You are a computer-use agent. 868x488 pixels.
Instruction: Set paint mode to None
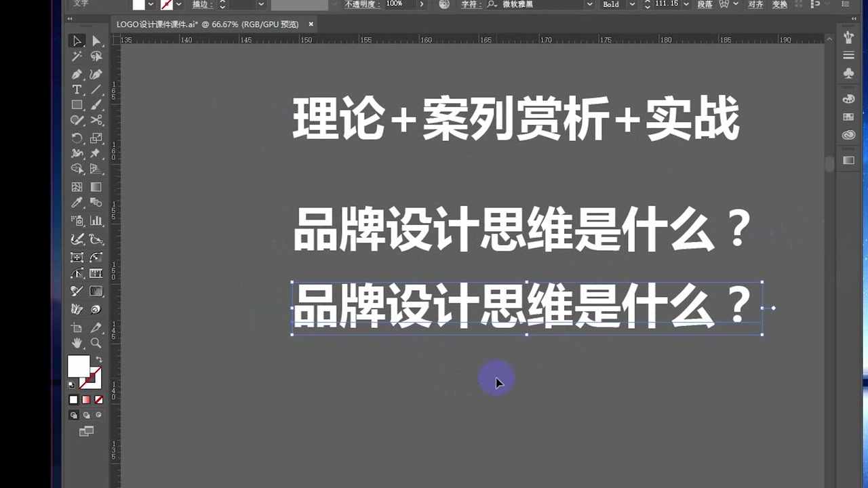coord(99,399)
